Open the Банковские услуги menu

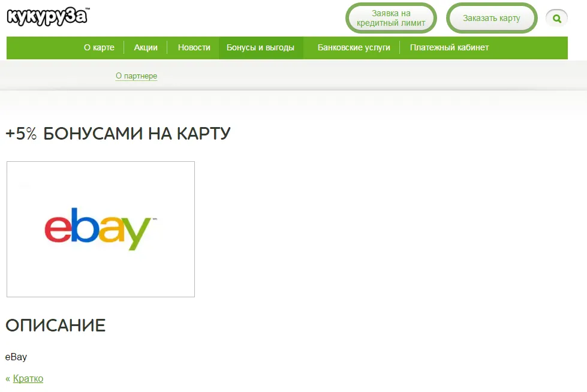354,47
